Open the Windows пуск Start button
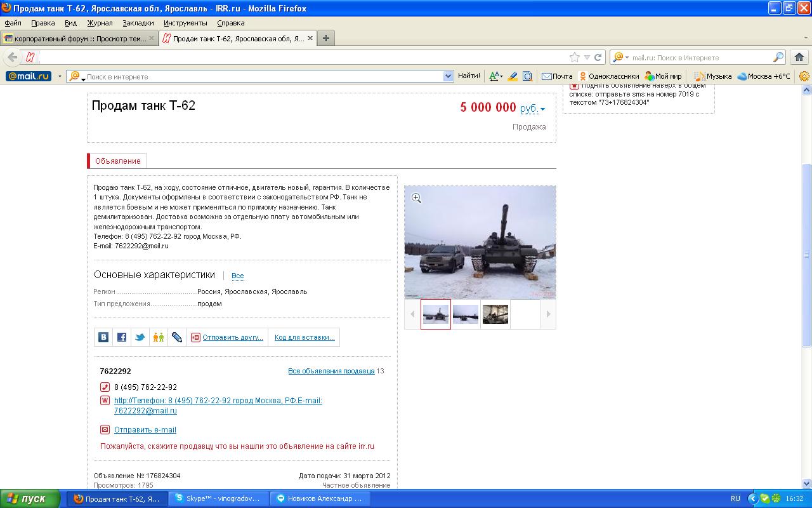Screen dimensions: 812x508 click(30, 498)
